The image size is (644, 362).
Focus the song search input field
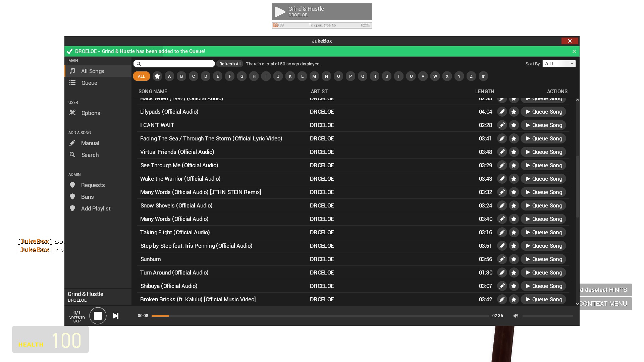click(174, 64)
